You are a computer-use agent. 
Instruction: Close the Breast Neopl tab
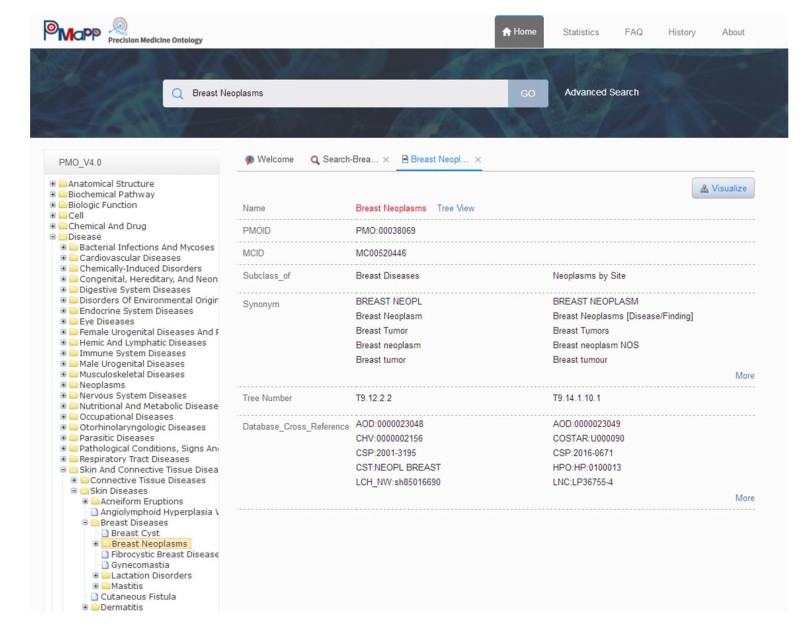477,160
